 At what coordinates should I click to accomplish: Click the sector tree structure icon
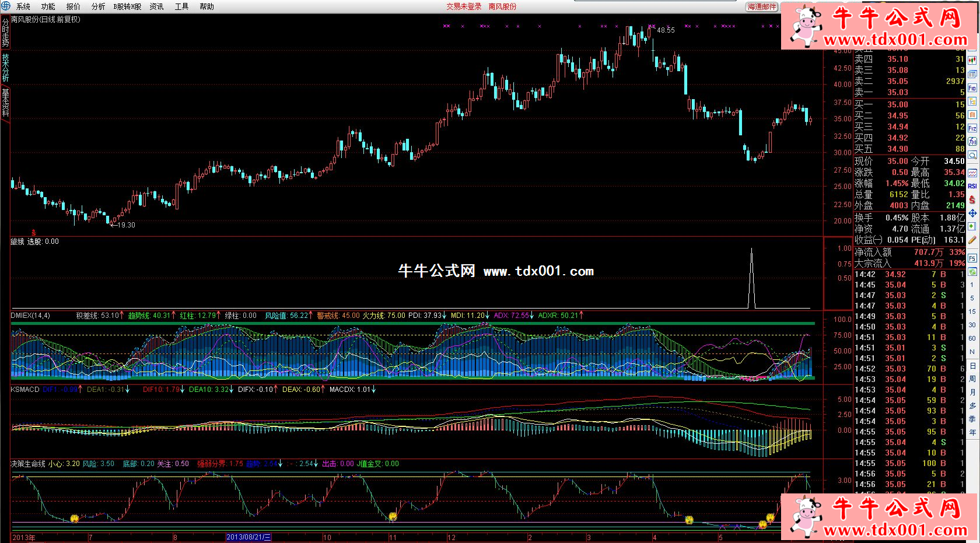(972, 101)
